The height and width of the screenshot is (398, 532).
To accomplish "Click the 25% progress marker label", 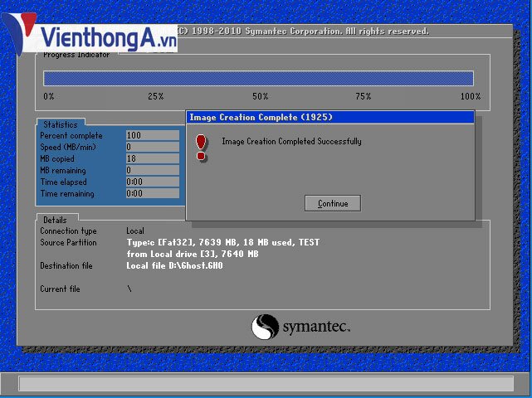I will (156, 96).
